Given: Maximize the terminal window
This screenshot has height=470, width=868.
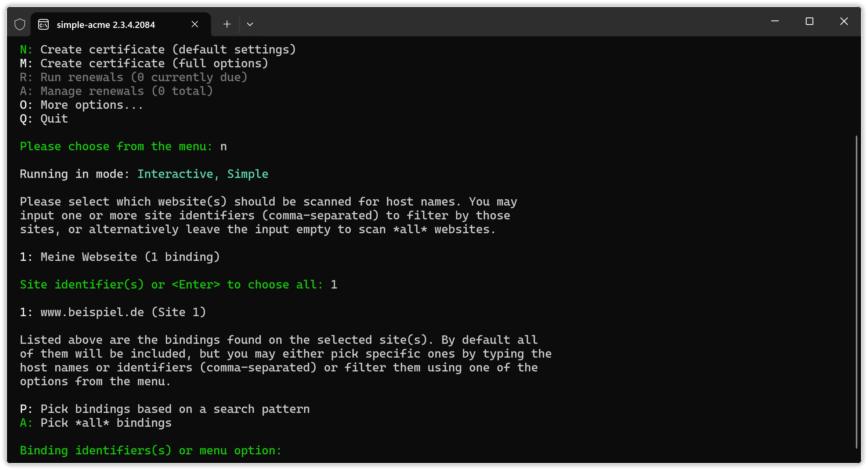Looking at the screenshot, I should (x=809, y=21).
